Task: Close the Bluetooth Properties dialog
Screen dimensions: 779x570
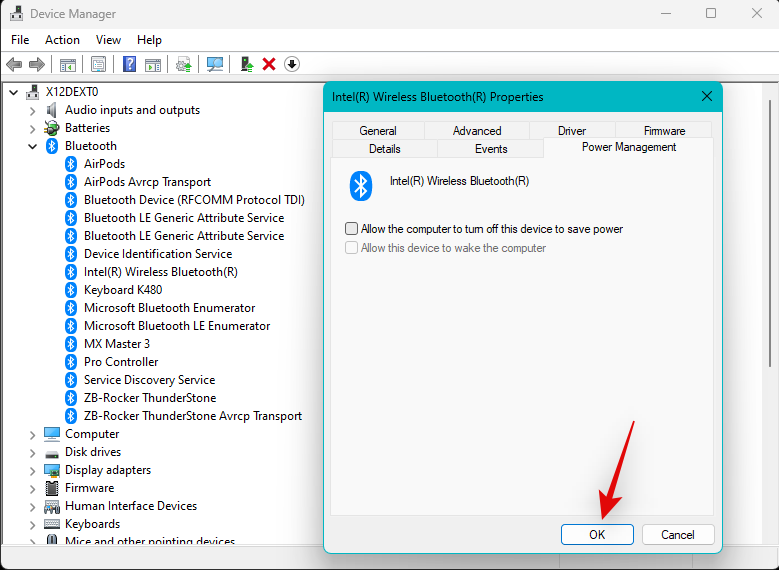Action: pos(706,96)
